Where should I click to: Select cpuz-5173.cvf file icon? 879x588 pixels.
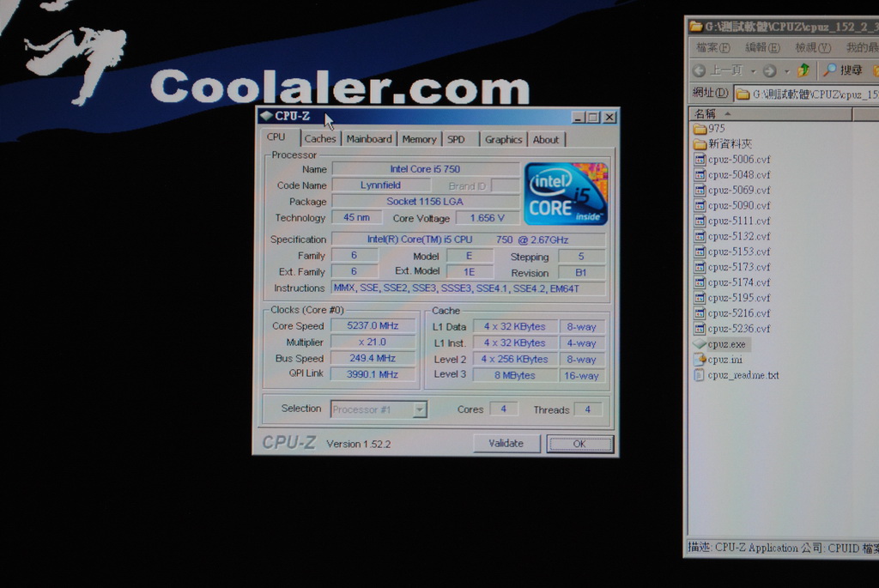click(x=700, y=267)
